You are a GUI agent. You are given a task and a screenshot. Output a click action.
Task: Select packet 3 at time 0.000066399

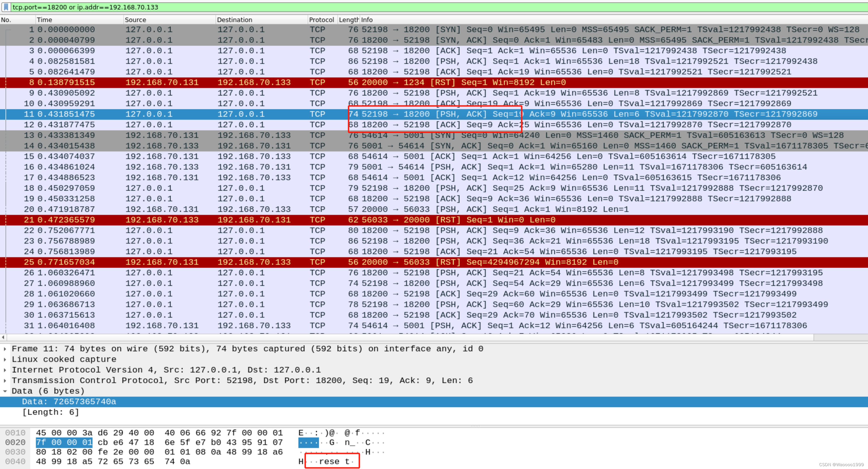[x=434, y=51]
